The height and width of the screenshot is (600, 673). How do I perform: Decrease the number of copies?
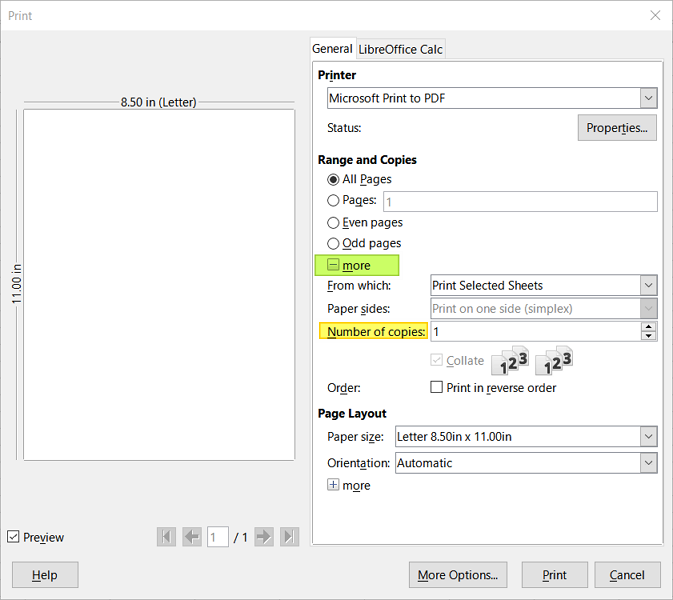click(649, 336)
